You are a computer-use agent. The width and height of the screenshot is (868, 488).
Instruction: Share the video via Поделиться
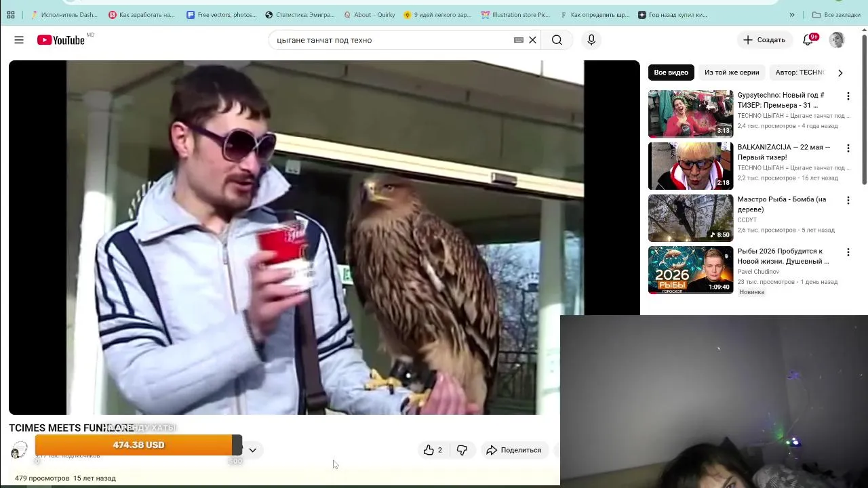pos(514,450)
